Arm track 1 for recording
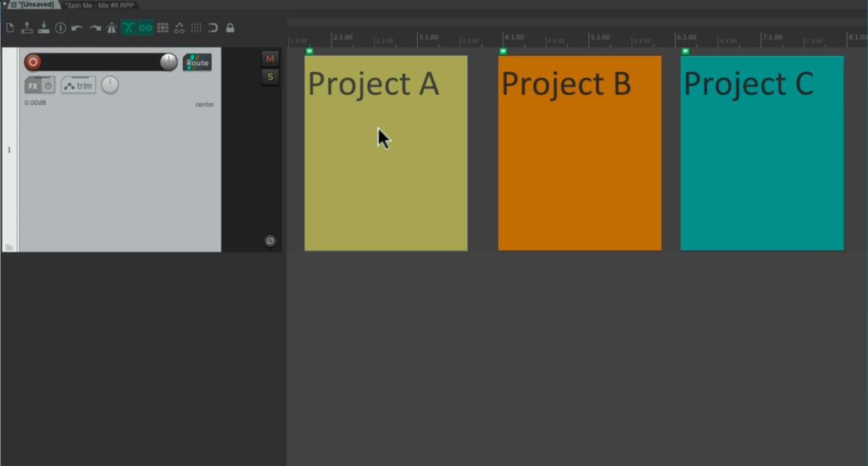The image size is (868, 466). pos(33,62)
